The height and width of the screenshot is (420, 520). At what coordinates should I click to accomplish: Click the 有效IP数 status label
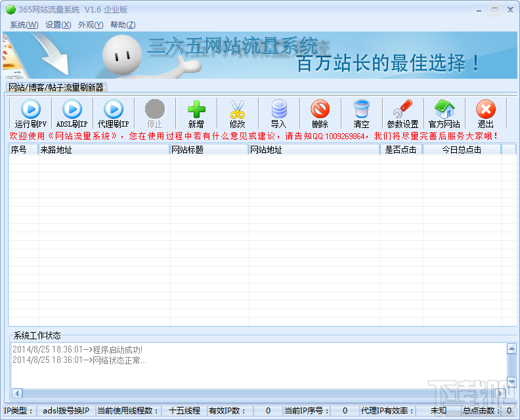pyautogui.click(x=227, y=411)
